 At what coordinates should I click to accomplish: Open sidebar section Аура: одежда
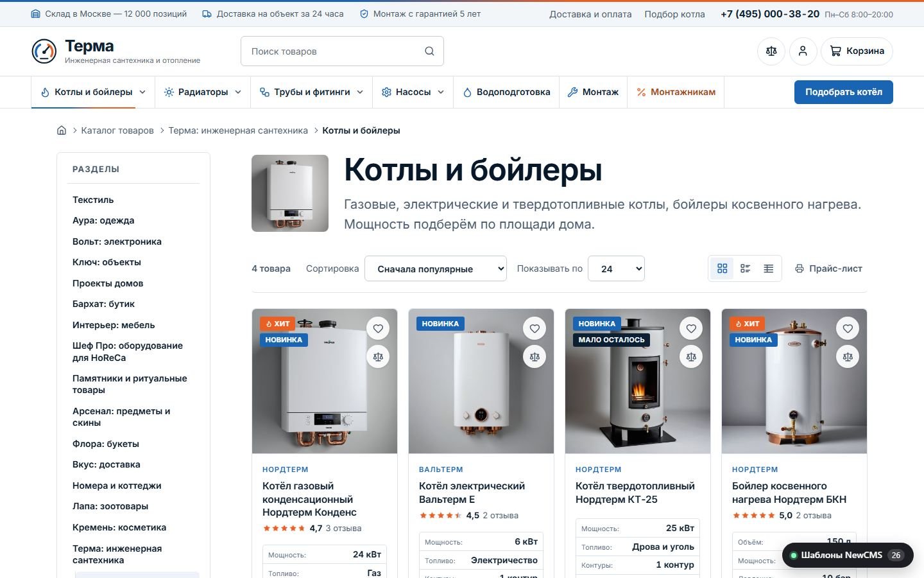pyautogui.click(x=103, y=220)
